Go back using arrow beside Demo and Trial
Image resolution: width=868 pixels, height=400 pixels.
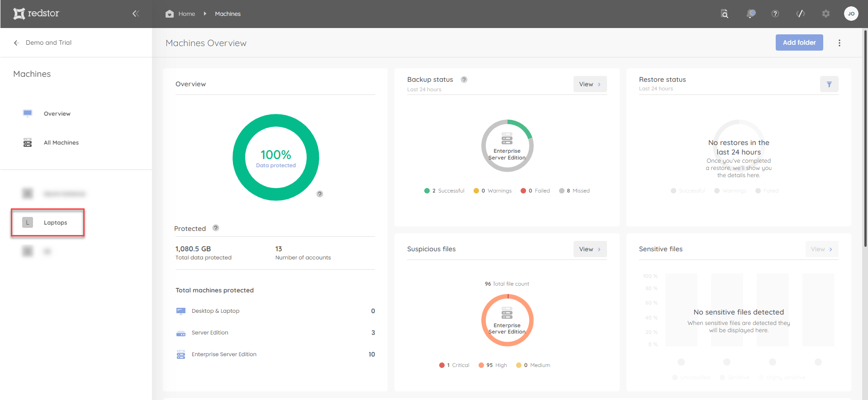point(16,43)
